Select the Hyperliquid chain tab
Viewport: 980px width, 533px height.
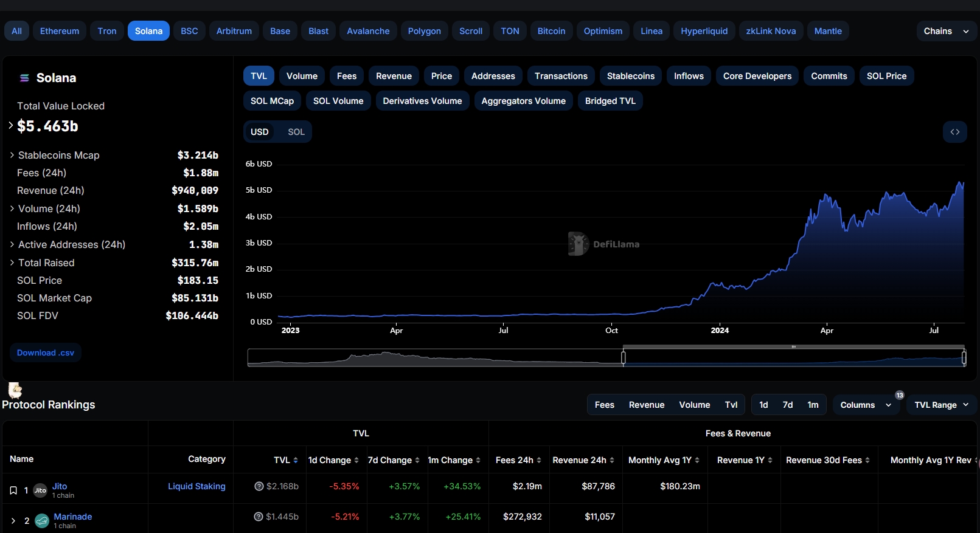704,31
